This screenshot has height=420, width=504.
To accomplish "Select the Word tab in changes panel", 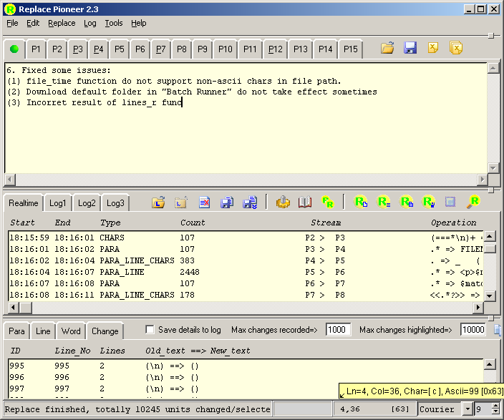I will click(x=71, y=331).
